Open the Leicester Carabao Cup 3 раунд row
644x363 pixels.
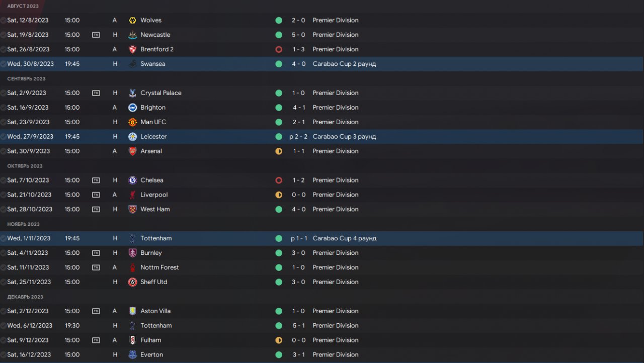(x=321, y=137)
